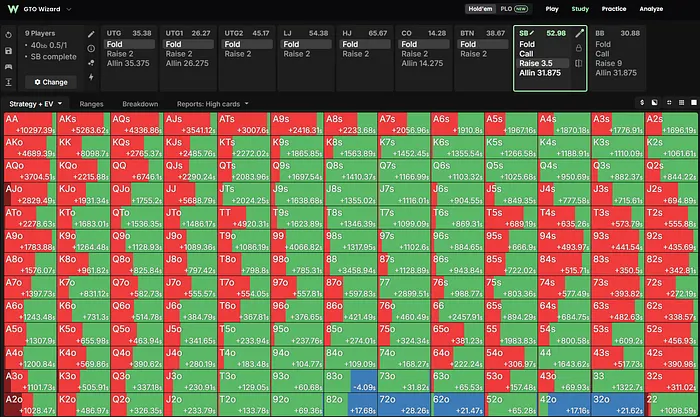Image resolution: width=700 pixels, height=417 pixels.
Task: Select Raise 9 under BB
Action: (608, 63)
